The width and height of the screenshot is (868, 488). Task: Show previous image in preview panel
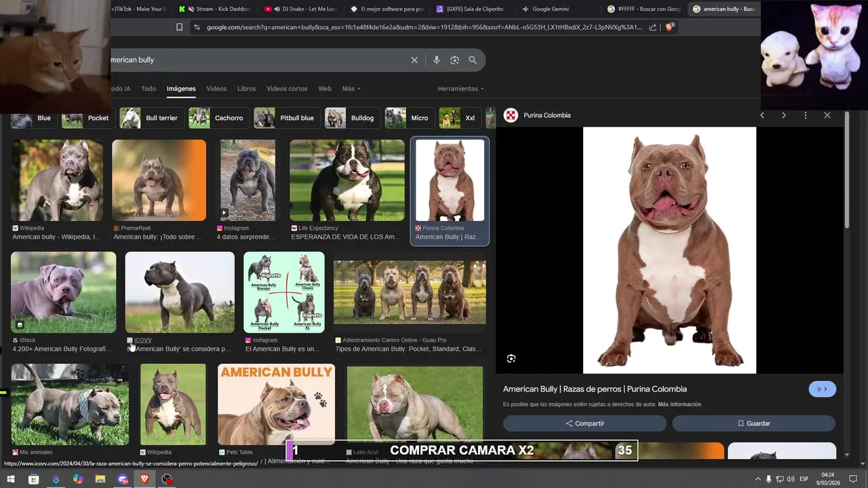(762, 115)
